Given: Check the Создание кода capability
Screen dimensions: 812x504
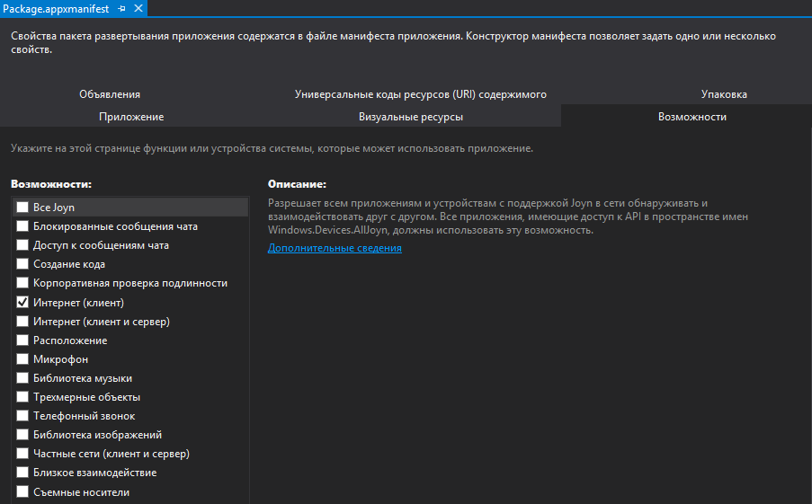Looking at the screenshot, I should tap(22, 264).
